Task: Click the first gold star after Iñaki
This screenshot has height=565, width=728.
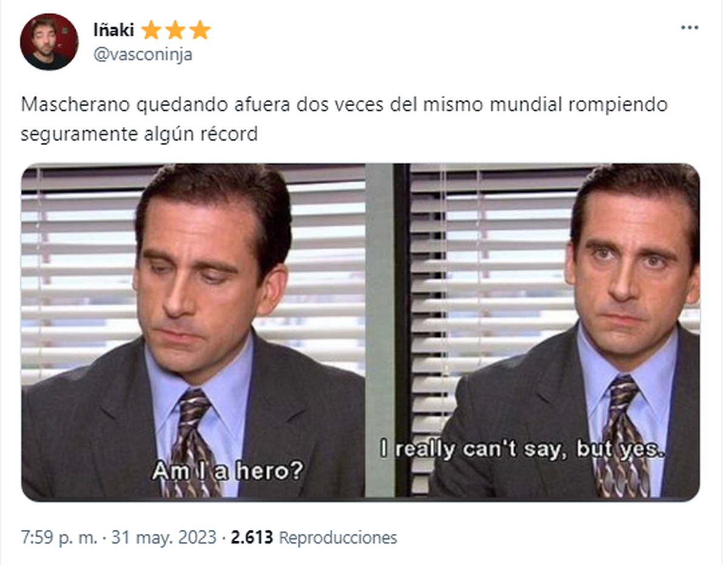Action: (151, 30)
